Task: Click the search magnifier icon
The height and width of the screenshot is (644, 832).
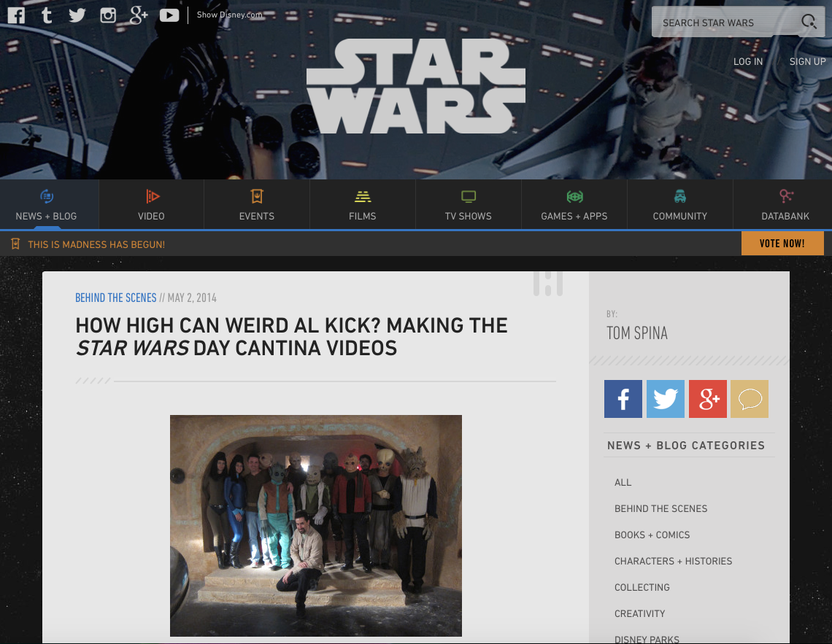Action: point(809,21)
